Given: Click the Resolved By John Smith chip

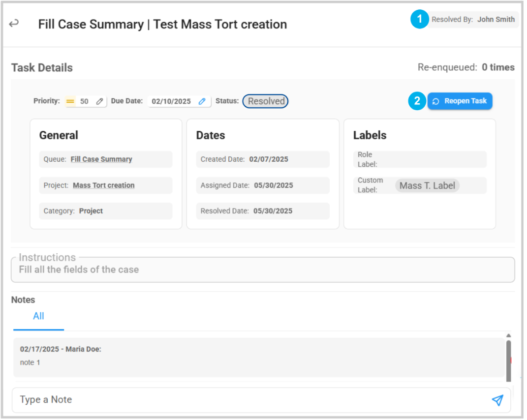Looking at the screenshot, I should 473,20.
